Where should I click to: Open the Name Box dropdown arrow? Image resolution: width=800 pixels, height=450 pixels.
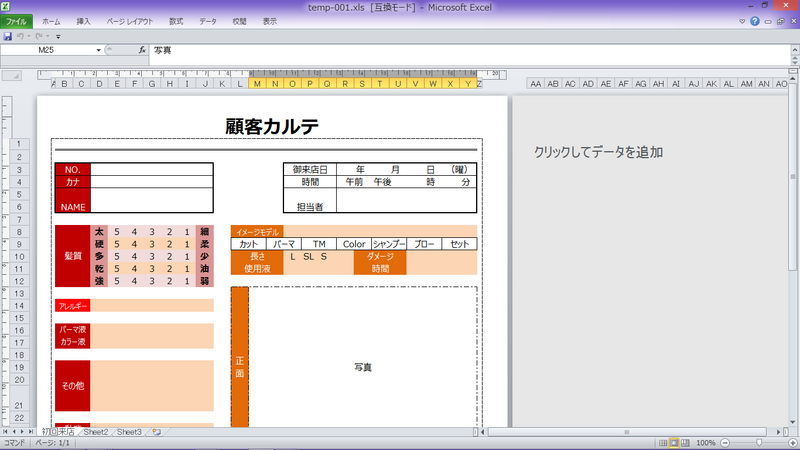point(99,50)
